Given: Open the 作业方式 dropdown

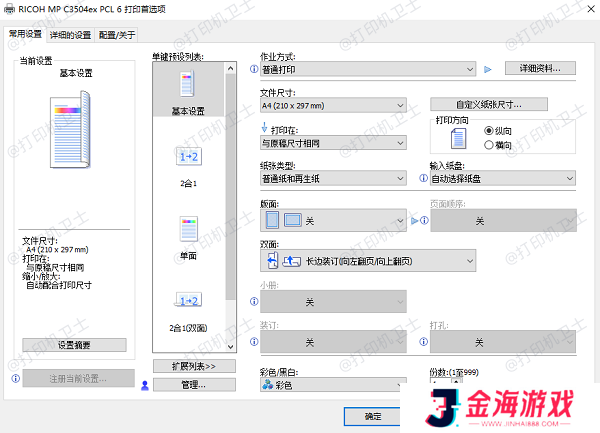Looking at the screenshot, I should pyautogui.click(x=368, y=69).
